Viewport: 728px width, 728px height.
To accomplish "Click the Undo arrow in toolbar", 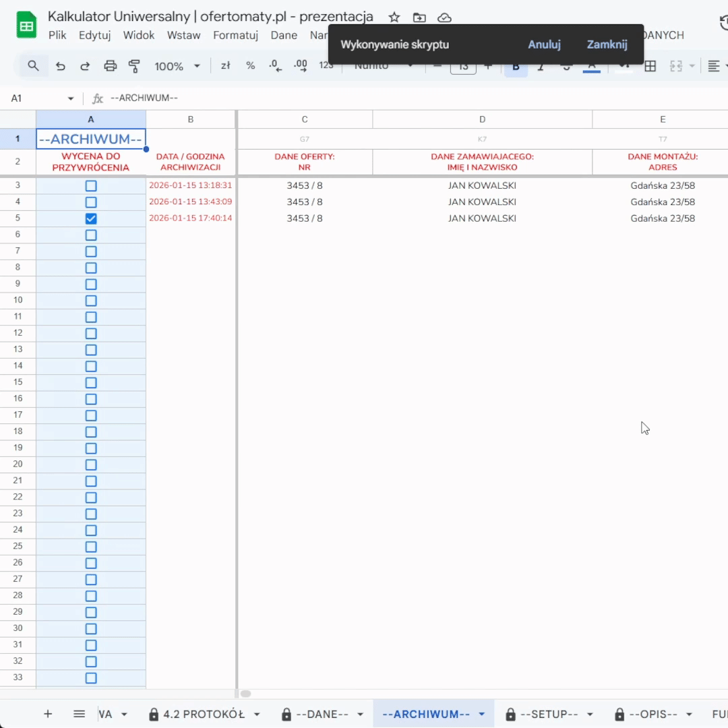I will [x=61, y=66].
